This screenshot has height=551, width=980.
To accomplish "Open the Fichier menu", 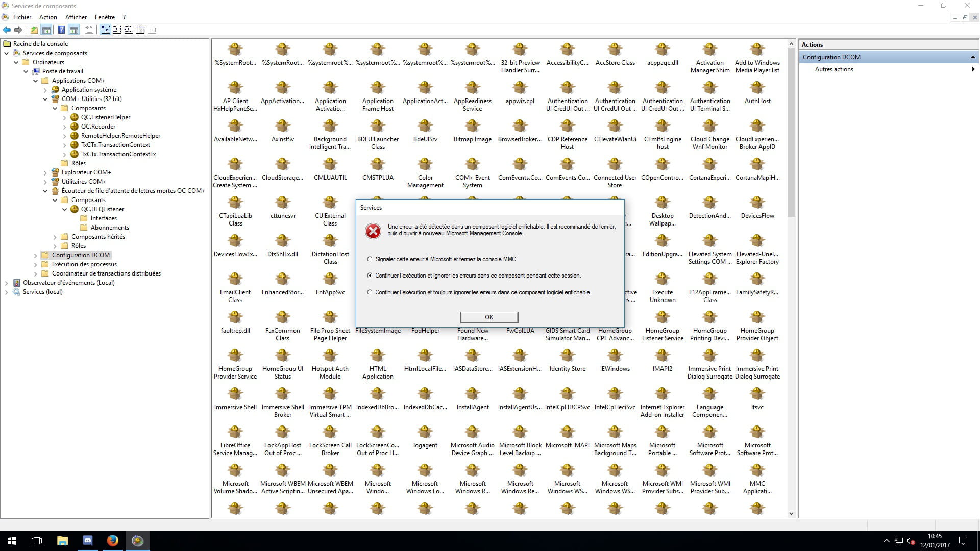I will [x=22, y=17].
